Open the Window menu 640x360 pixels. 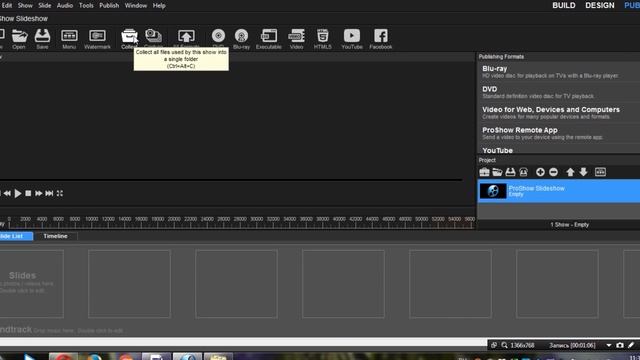[136, 6]
